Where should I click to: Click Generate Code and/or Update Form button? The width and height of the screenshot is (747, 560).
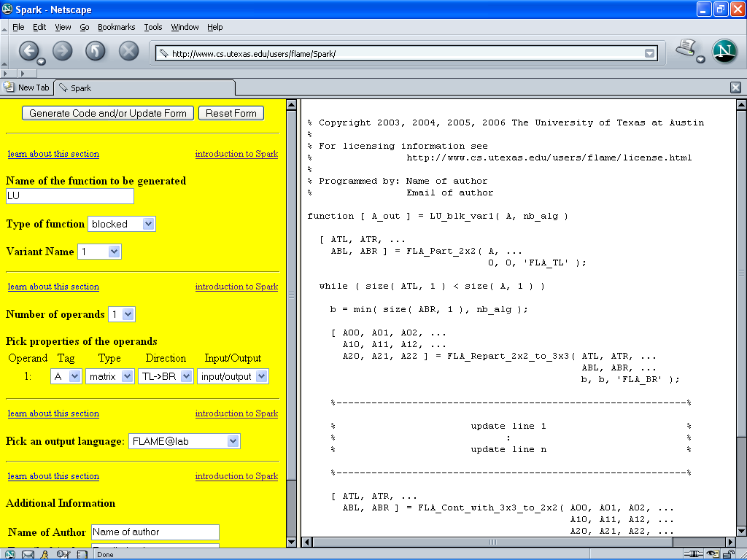(x=108, y=113)
